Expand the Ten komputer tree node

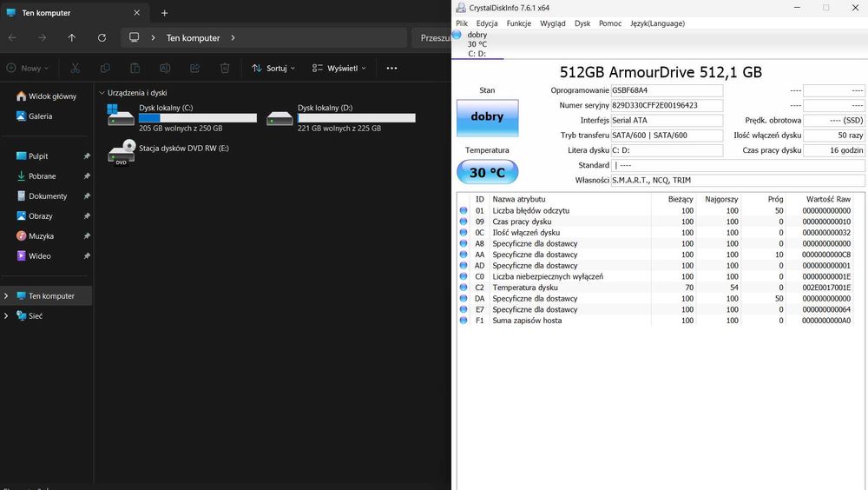[6, 296]
